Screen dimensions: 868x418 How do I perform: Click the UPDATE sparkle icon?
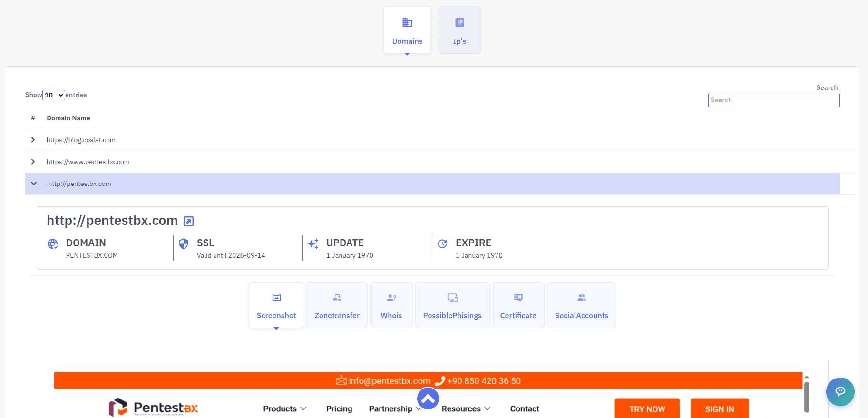313,244
